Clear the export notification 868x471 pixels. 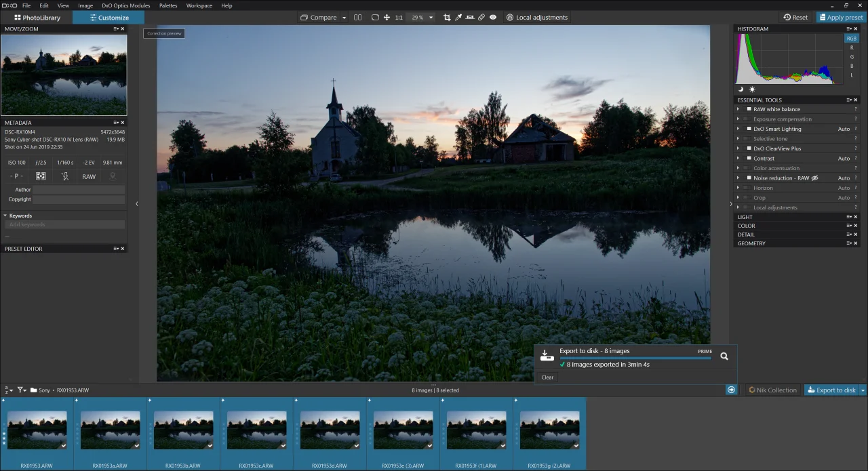[547, 377]
